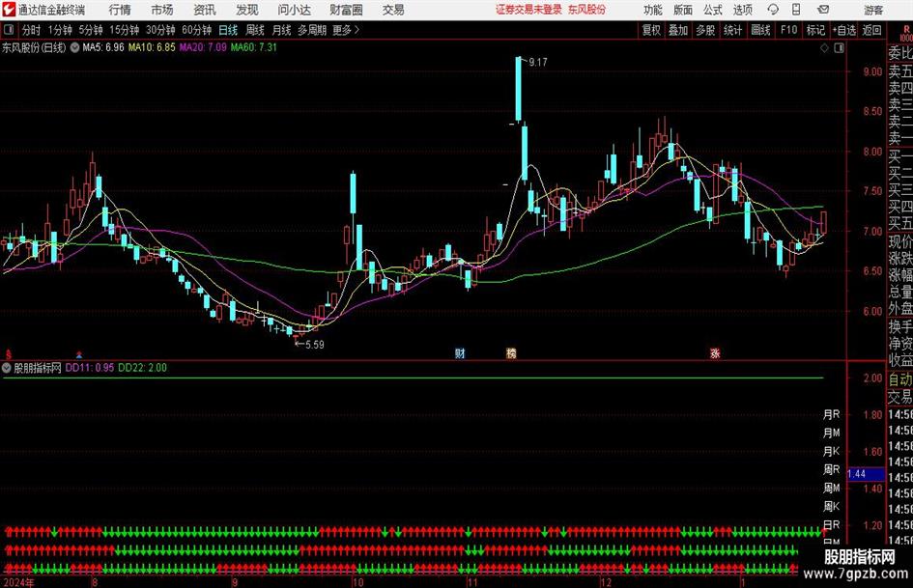Click the MA10: 6.85 indicator value
913x588 pixels.
(152, 47)
